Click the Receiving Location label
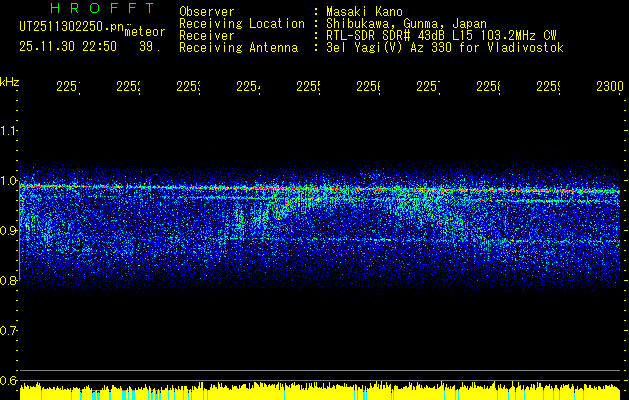629x400 pixels. click(x=242, y=24)
